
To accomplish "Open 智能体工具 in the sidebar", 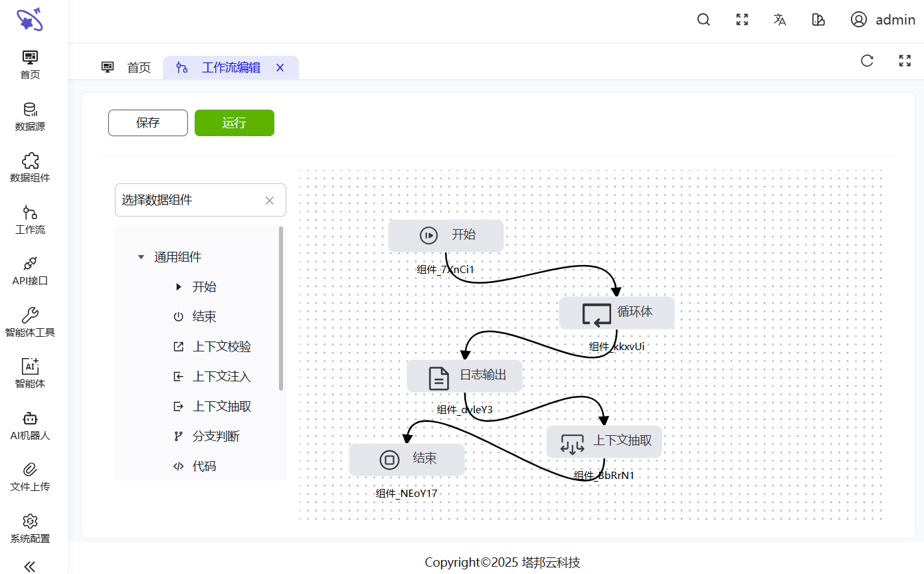I will 30,323.
